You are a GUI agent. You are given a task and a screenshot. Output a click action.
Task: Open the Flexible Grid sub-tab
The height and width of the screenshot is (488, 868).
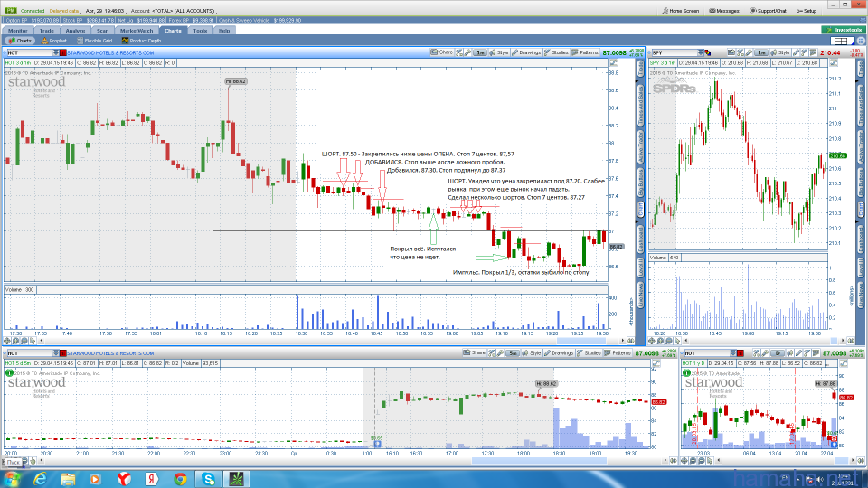[x=94, y=41]
